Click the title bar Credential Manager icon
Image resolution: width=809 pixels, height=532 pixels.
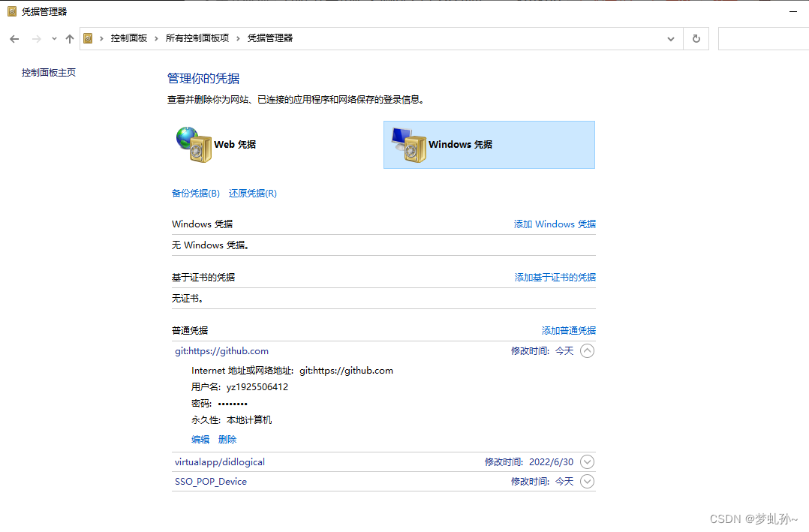point(12,11)
